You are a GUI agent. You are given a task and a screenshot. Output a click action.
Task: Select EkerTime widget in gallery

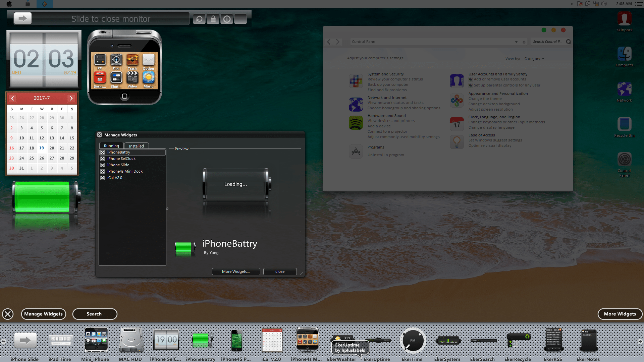coord(413,341)
